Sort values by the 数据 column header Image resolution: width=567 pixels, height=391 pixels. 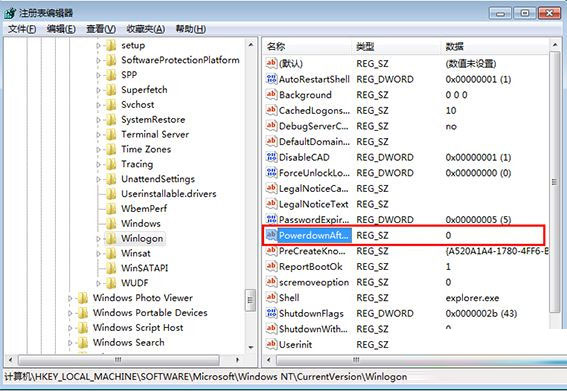495,46
